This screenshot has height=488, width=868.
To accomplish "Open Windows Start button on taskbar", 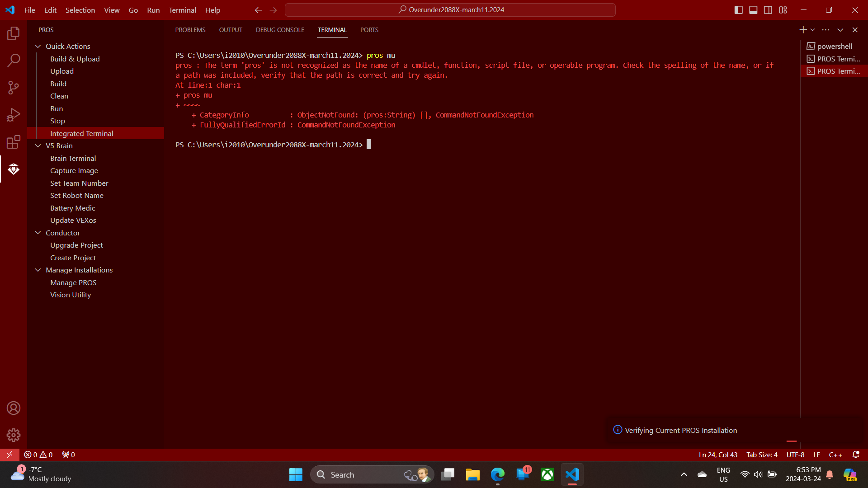I will pos(296,474).
